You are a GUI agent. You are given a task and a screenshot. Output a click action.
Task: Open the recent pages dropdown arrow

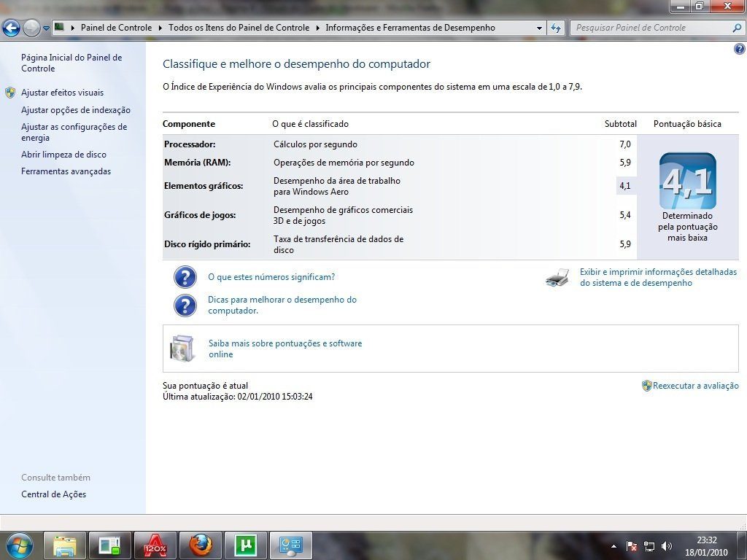coord(46,28)
